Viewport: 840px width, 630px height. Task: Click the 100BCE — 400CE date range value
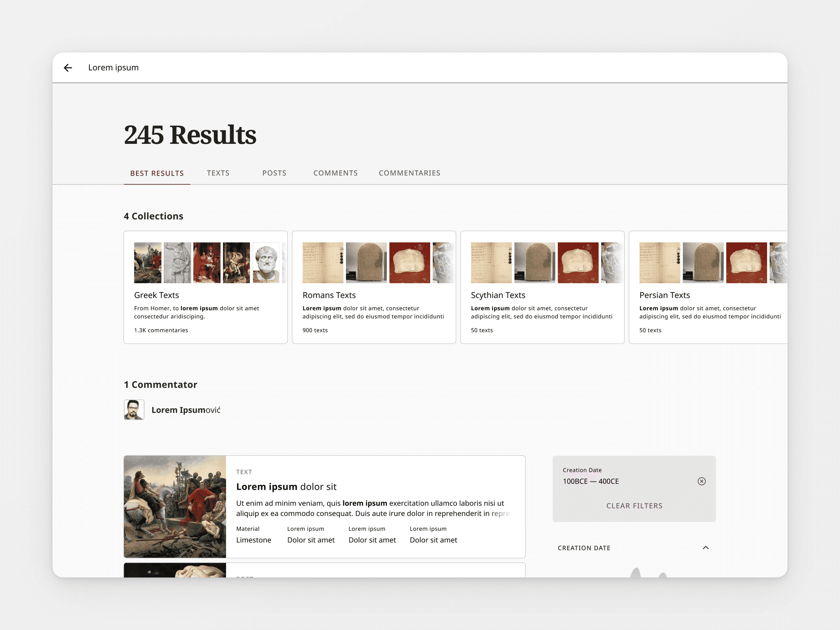point(591,481)
